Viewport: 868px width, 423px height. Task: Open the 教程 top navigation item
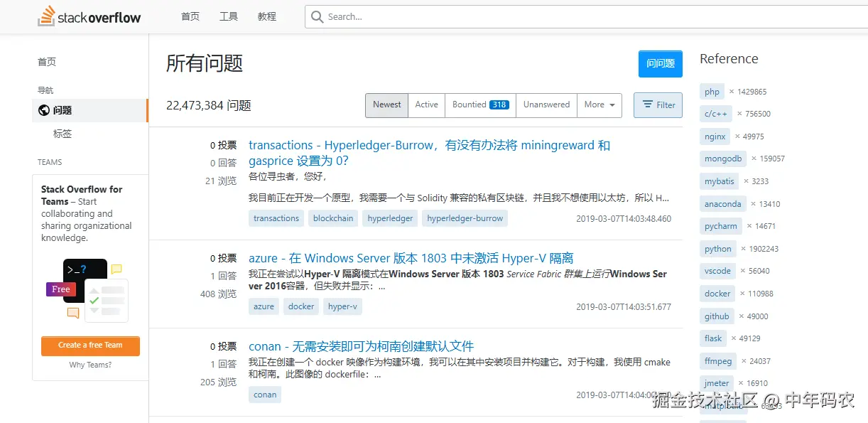point(267,16)
